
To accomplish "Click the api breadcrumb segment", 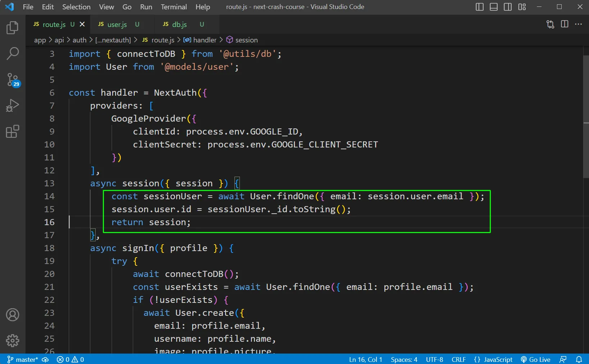I will point(59,40).
